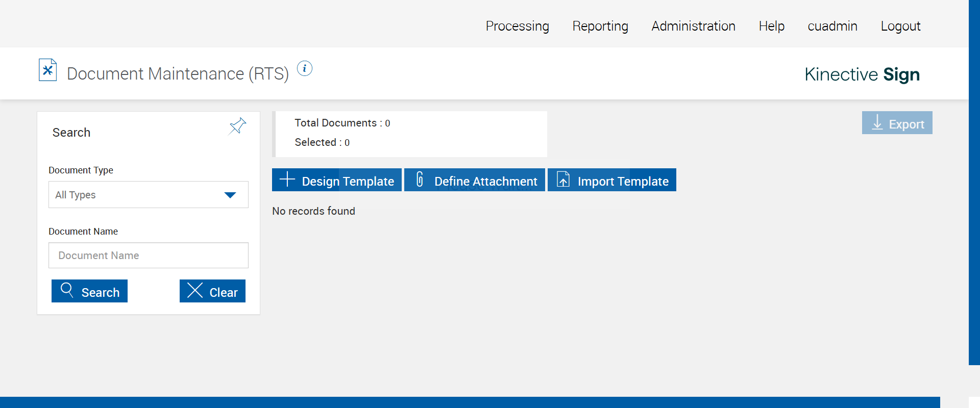Click the Logout link
The height and width of the screenshot is (408, 980).
[900, 26]
